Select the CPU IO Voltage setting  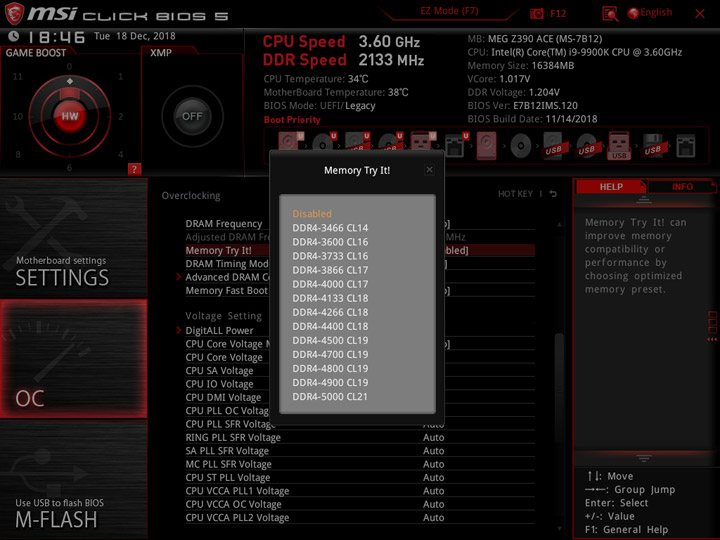219,384
